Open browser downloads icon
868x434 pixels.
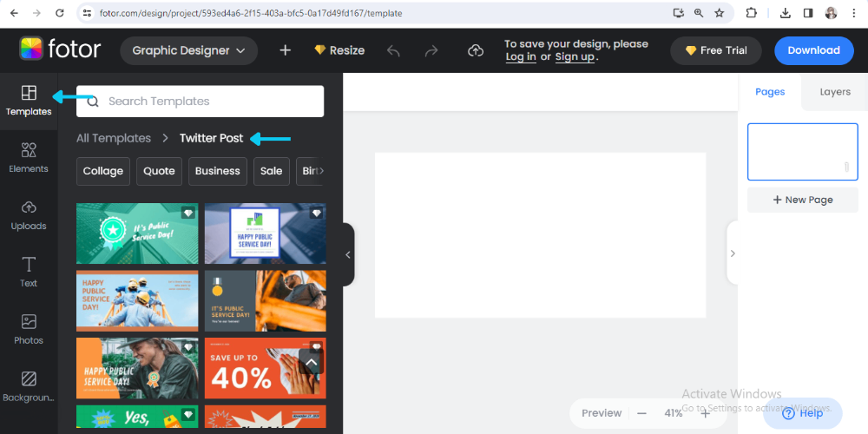coord(785,13)
